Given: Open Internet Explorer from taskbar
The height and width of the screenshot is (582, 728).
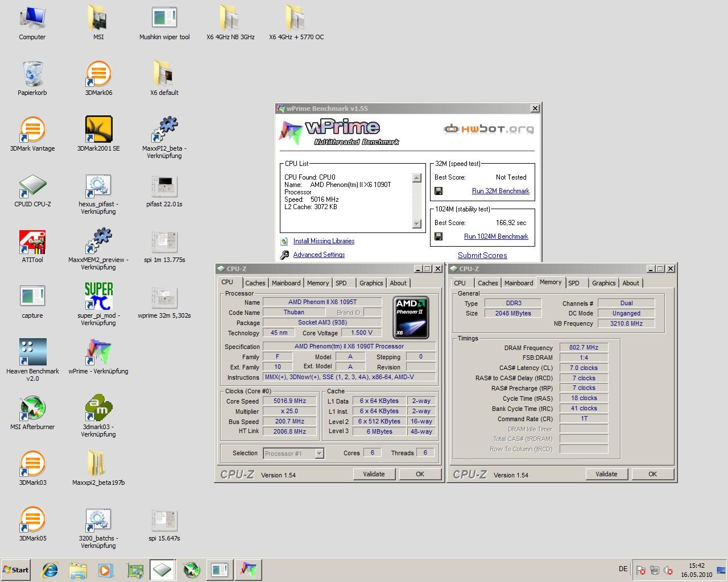Looking at the screenshot, I should [50, 570].
